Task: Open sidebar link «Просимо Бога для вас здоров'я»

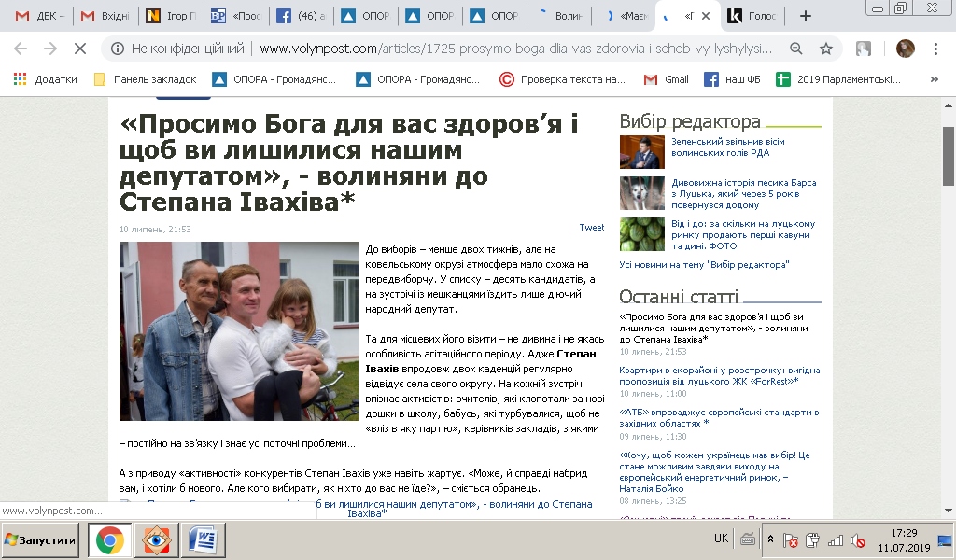Action: 713,328
